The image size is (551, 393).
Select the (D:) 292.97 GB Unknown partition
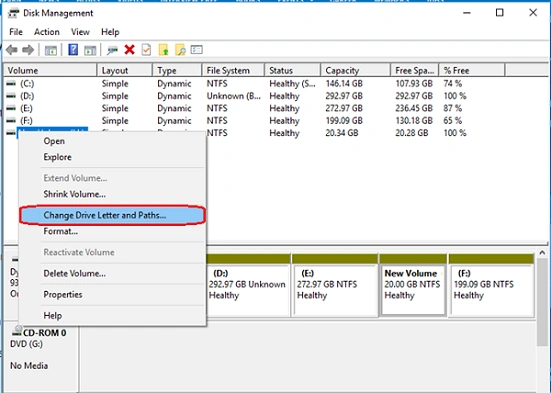[248, 286]
